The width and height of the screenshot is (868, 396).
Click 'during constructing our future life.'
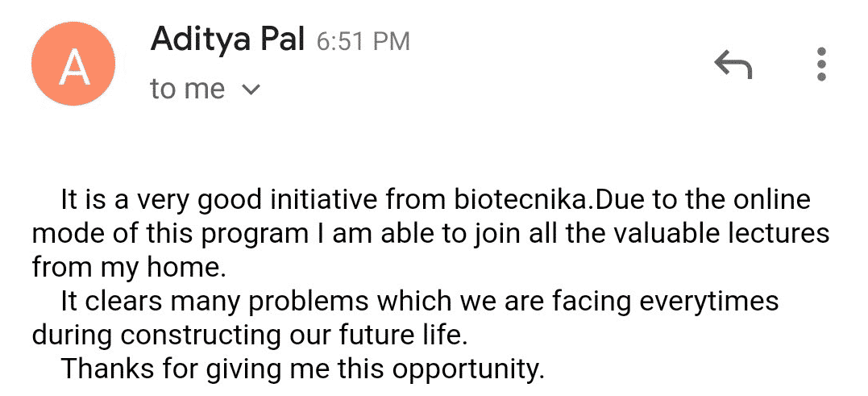click(250, 335)
